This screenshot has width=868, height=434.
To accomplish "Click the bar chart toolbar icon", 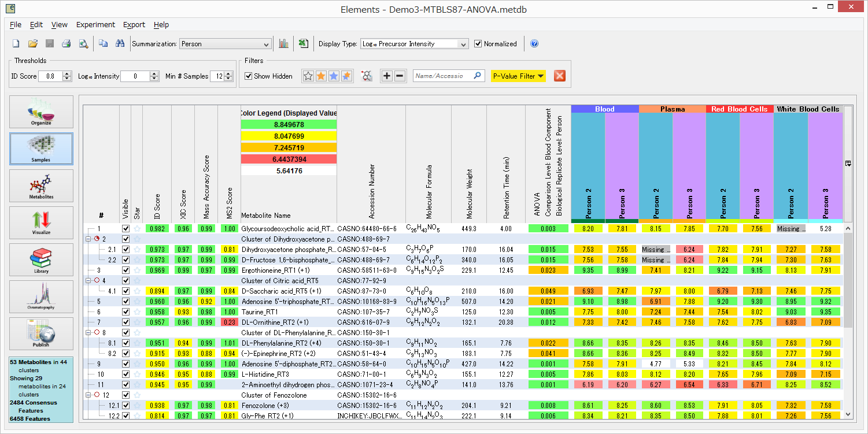I will point(284,44).
